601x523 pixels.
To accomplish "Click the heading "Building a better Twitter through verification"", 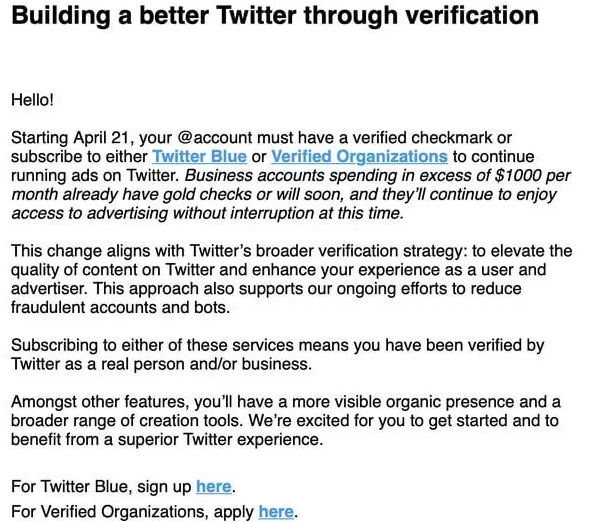I will 274,17.
